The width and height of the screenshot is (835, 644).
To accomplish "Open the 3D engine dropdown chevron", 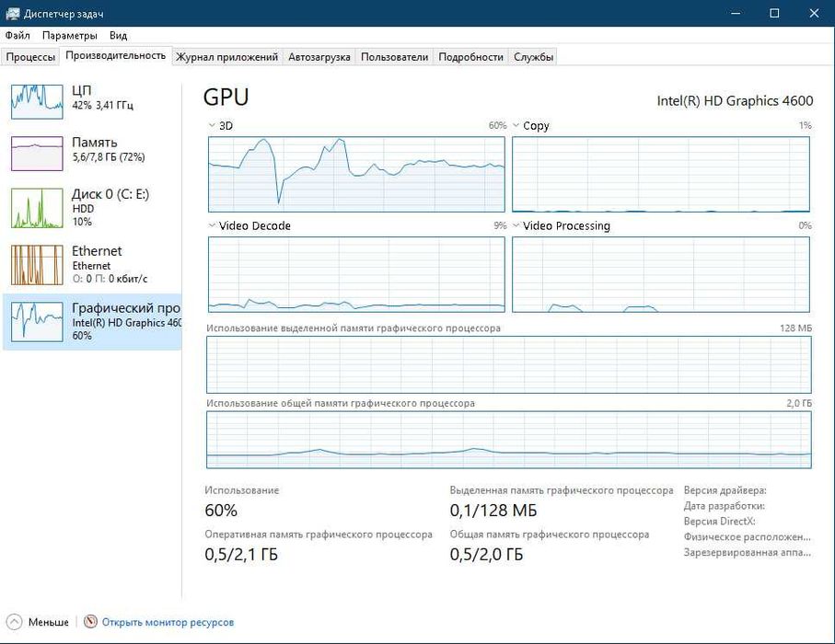I will tap(212, 126).
